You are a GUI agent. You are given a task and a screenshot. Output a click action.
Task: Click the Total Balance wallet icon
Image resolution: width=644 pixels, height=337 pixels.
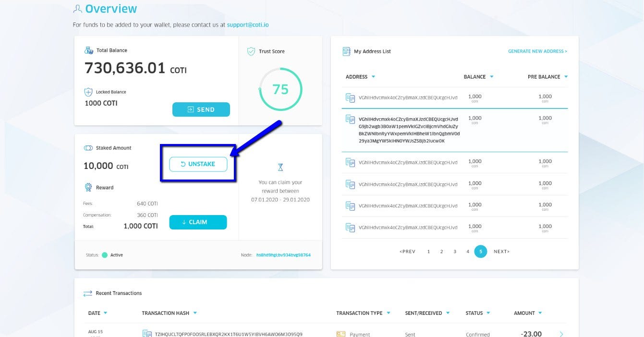[89, 50]
